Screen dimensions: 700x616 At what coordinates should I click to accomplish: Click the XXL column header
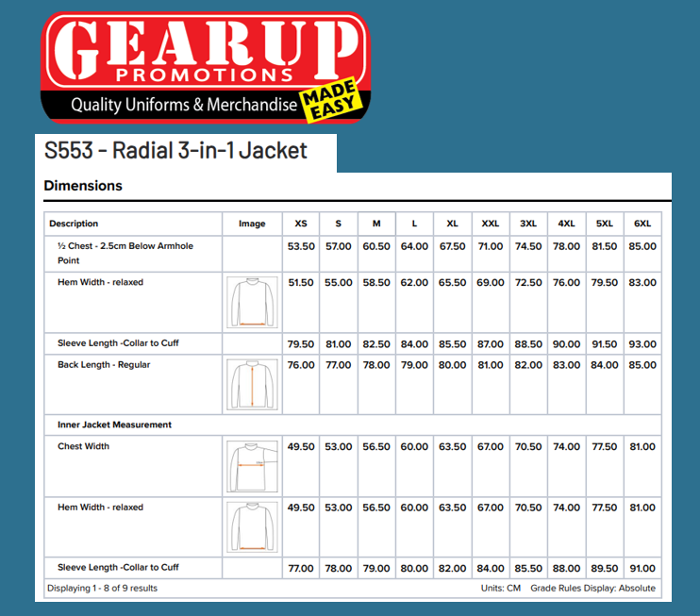(x=491, y=224)
